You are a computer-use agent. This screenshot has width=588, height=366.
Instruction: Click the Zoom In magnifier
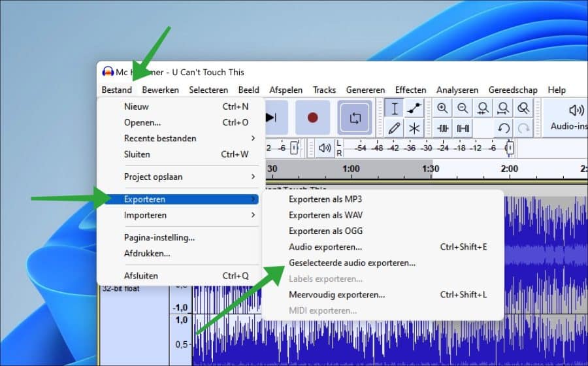click(442, 108)
